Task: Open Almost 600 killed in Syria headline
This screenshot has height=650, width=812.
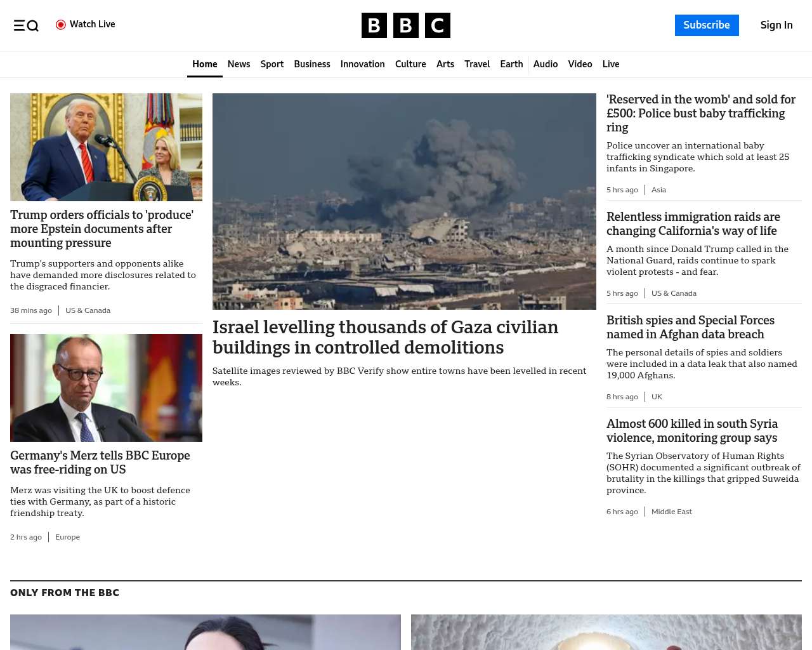Action: pyautogui.click(x=692, y=431)
